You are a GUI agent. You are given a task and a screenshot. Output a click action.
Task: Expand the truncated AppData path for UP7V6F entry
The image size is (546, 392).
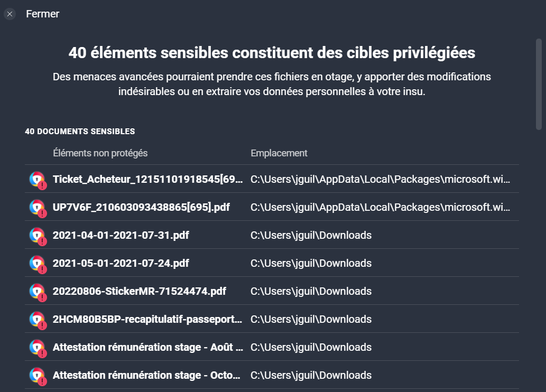[381, 207]
